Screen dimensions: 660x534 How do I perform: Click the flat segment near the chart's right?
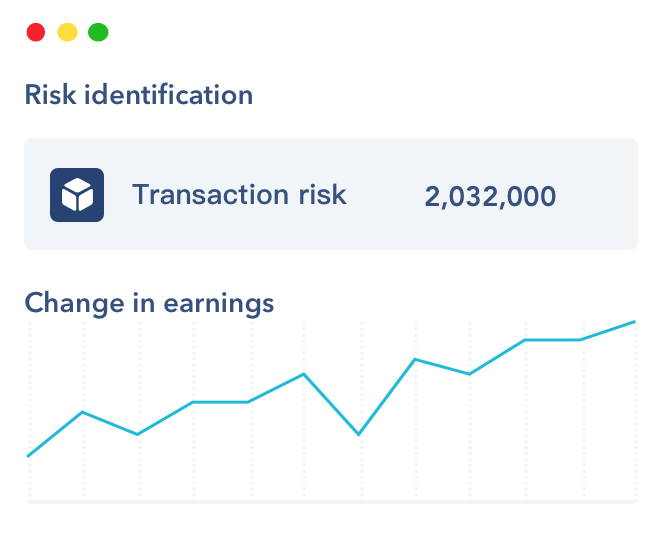click(552, 340)
